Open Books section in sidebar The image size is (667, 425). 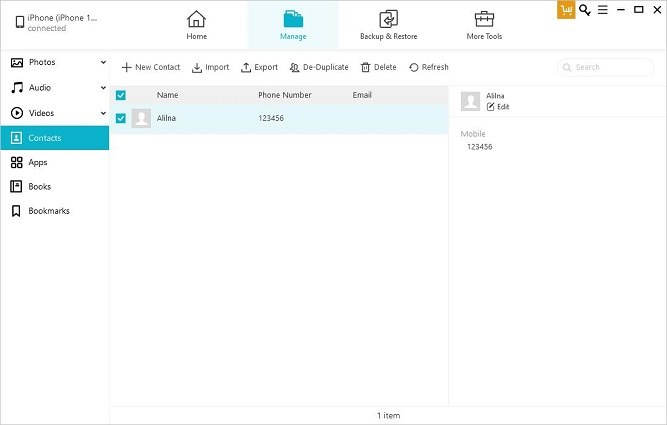pyautogui.click(x=39, y=186)
